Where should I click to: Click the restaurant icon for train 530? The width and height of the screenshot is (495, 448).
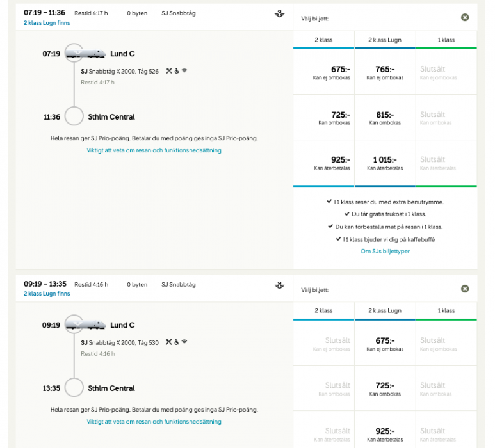click(168, 342)
